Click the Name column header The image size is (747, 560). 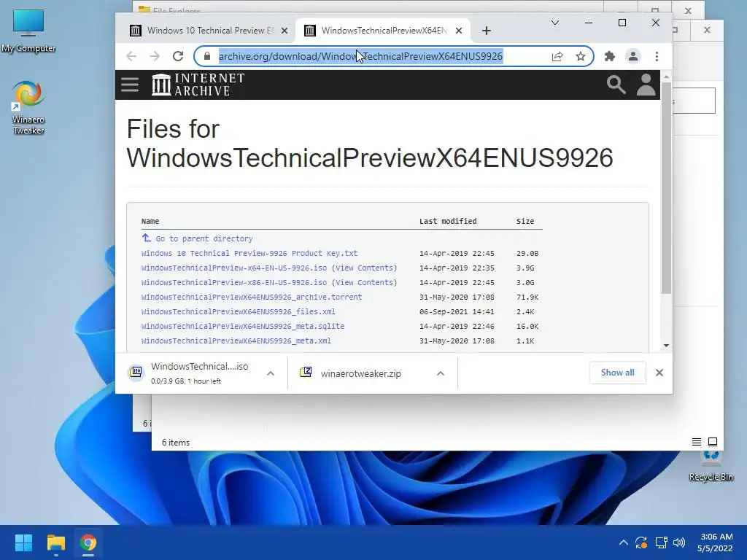[x=150, y=221]
